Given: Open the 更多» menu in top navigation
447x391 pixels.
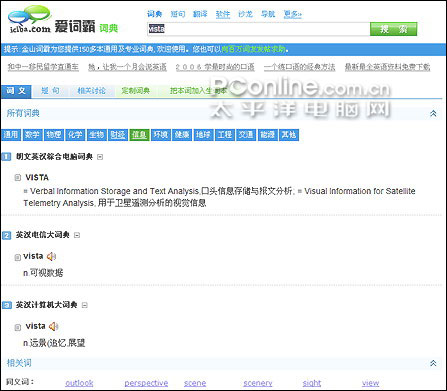Looking at the screenshot, I should coord(292,14).
